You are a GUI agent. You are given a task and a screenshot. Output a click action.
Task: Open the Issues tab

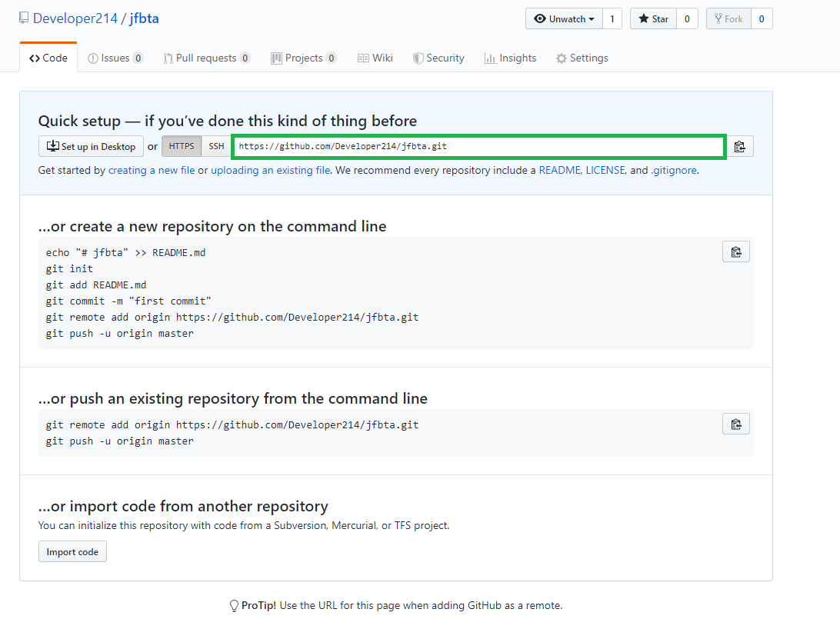tap(115, 58)
